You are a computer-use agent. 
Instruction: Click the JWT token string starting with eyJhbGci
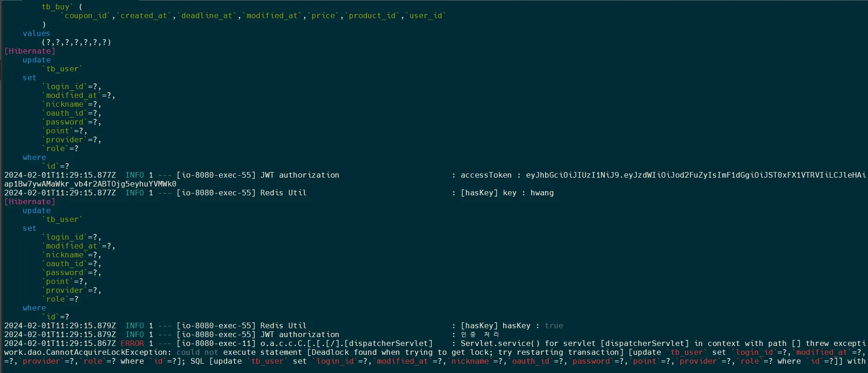695,175
